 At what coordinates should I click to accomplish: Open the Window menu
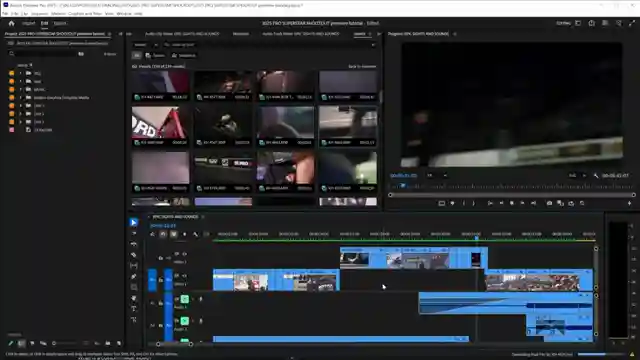pos(124,13)
